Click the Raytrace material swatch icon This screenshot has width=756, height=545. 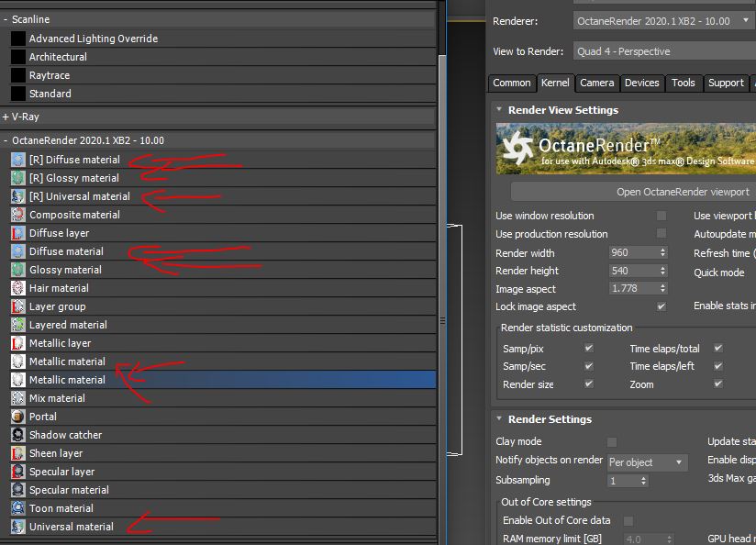[17, 75]
